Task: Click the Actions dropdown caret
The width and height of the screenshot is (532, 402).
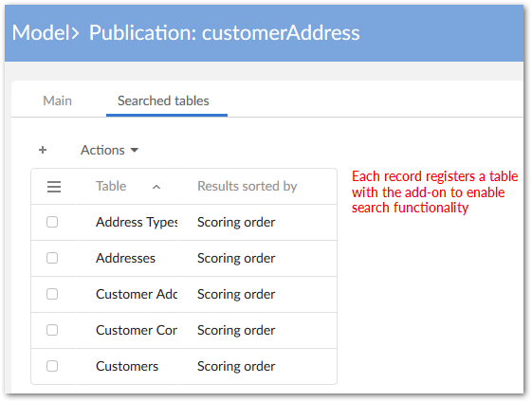Action: [x=135, y=151]
